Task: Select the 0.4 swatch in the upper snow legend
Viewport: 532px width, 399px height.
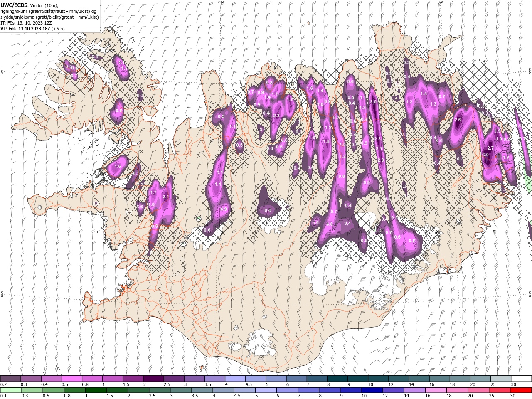Action: (x=51, y=379)
